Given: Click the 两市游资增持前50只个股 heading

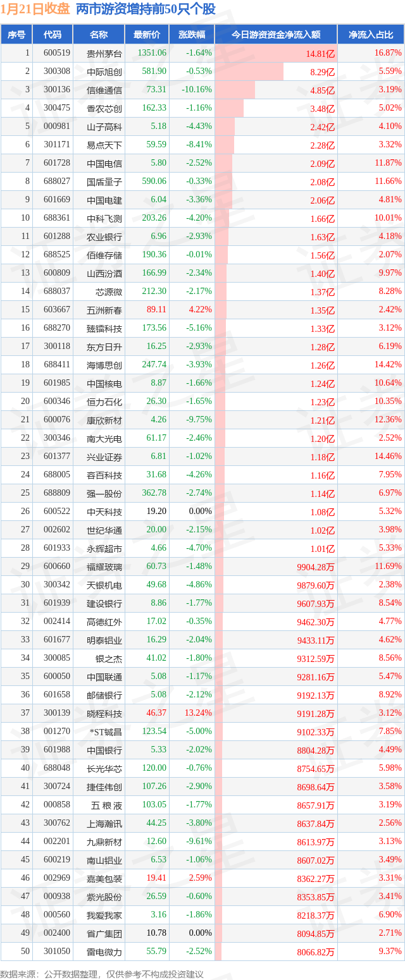Looking at the screenshot, I should pyautogui.click(x=146, y=9).
